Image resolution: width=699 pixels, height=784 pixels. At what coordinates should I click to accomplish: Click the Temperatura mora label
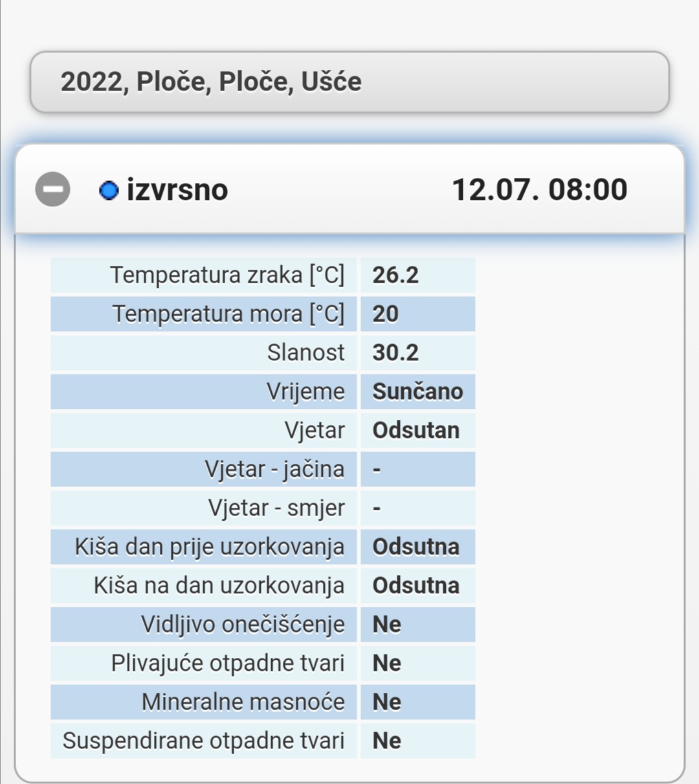[x=228, y=314]
